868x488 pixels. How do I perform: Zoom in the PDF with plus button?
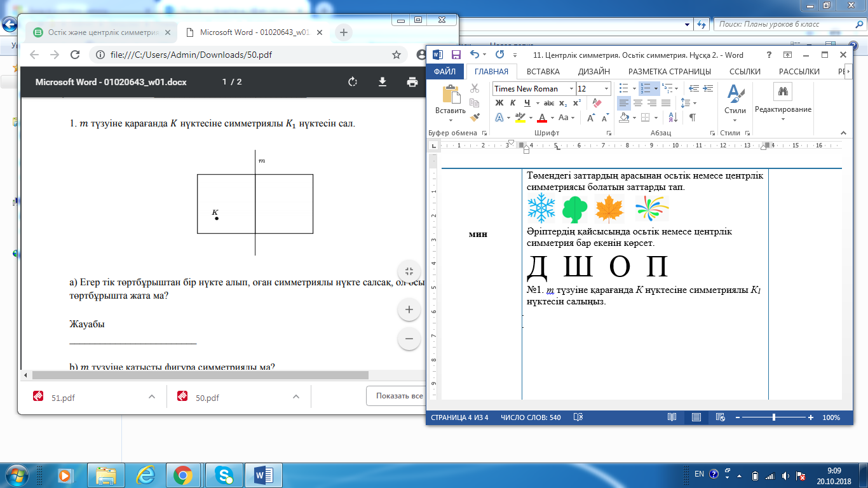pyautogui.click(x=409, y=310)
